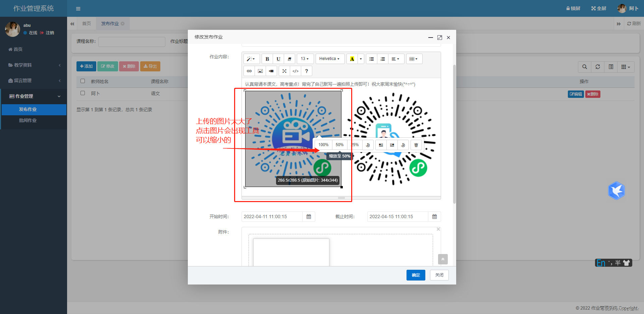Open the font size 13 dropdown

(305, 59)
